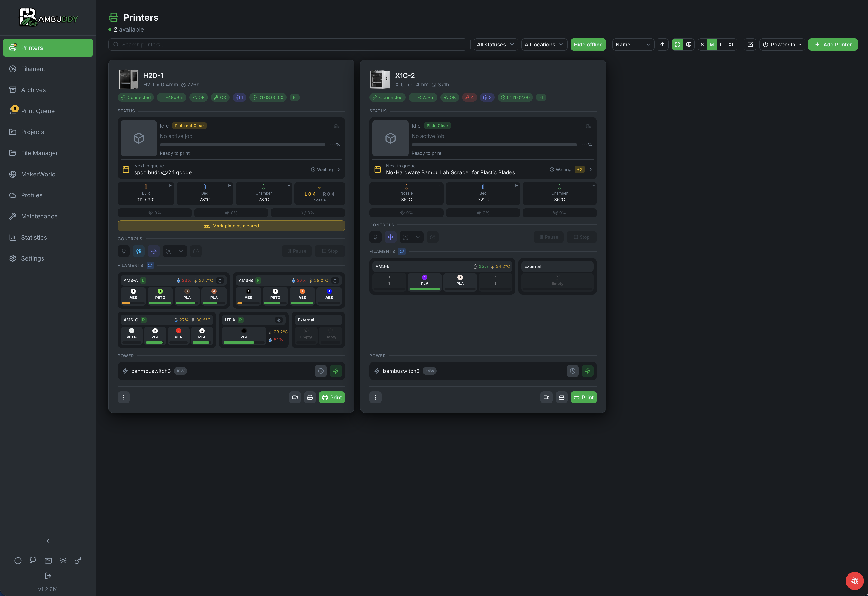Image resolution: width=868 pixels, height=596 pixels.
Task: Open the Power On dropdown
Action: (x=782, y=44)
